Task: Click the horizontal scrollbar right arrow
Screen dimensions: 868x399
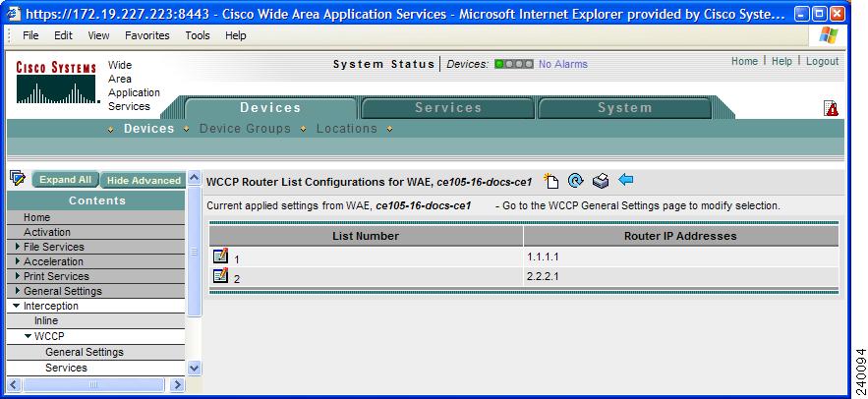Action: point(177,384)
